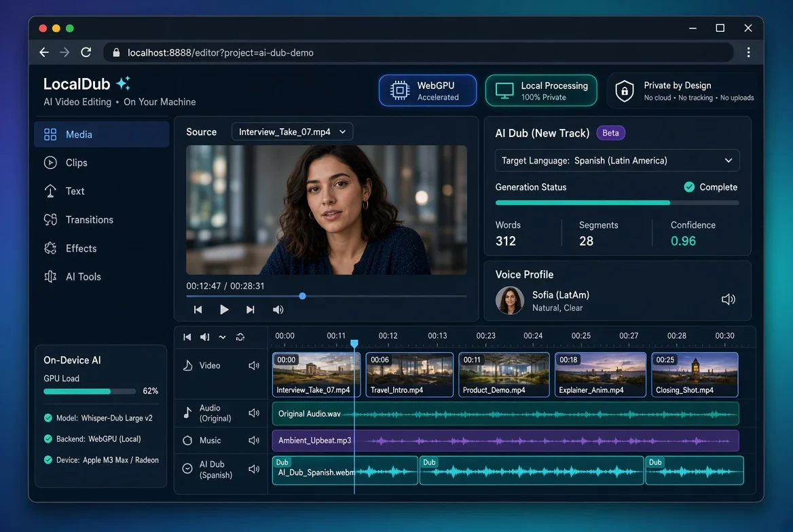The image size is (793, 532).
Task: Select the Interview_Take_07.mp4 timeline clip
Action: pos(316,375)
